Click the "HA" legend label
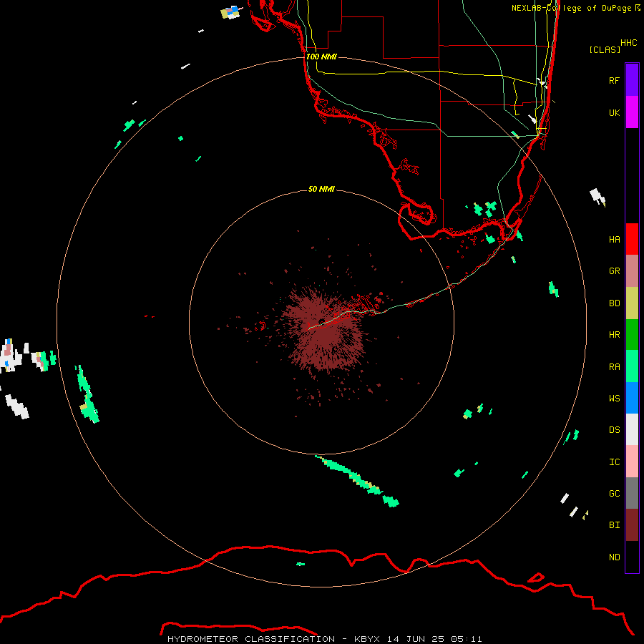This screenshot has width=644, height=644. 614,239
